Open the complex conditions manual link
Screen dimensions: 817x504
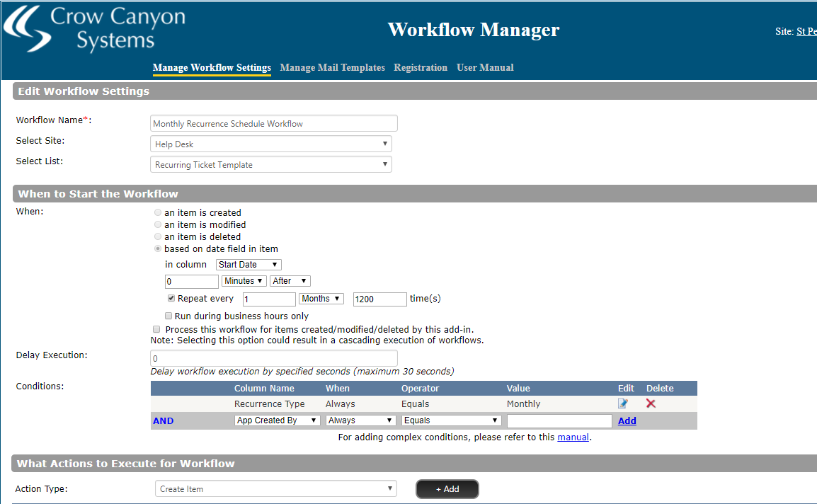coord(573,437)
